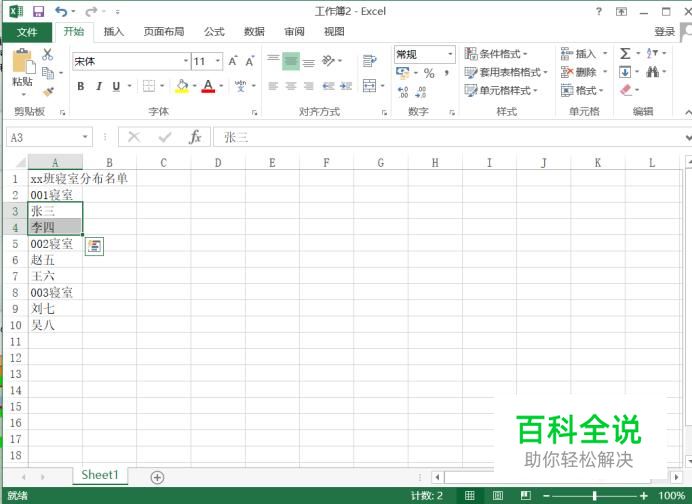
Task: Switch to 页面布局 Page Layout tab
Action: 164,31
